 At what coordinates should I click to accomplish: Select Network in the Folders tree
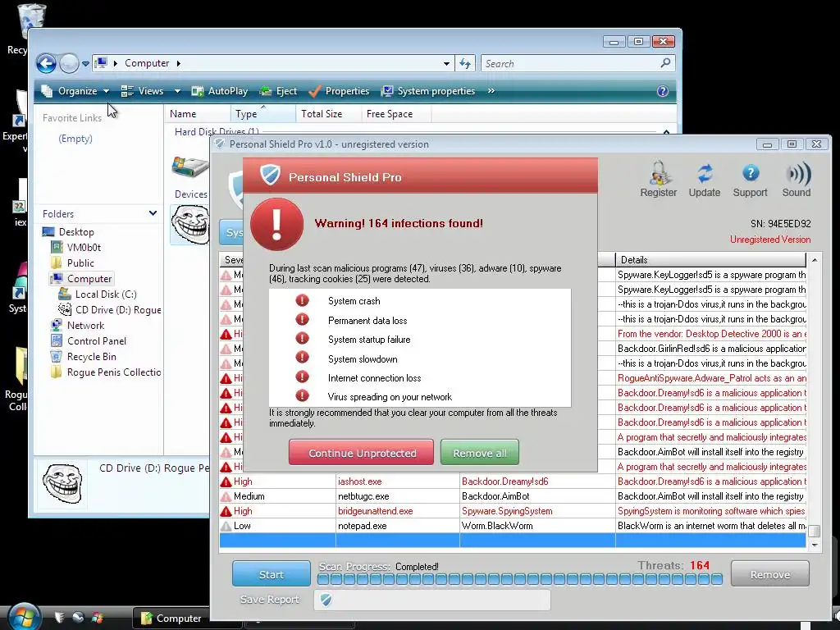click(x=85, y=325)
